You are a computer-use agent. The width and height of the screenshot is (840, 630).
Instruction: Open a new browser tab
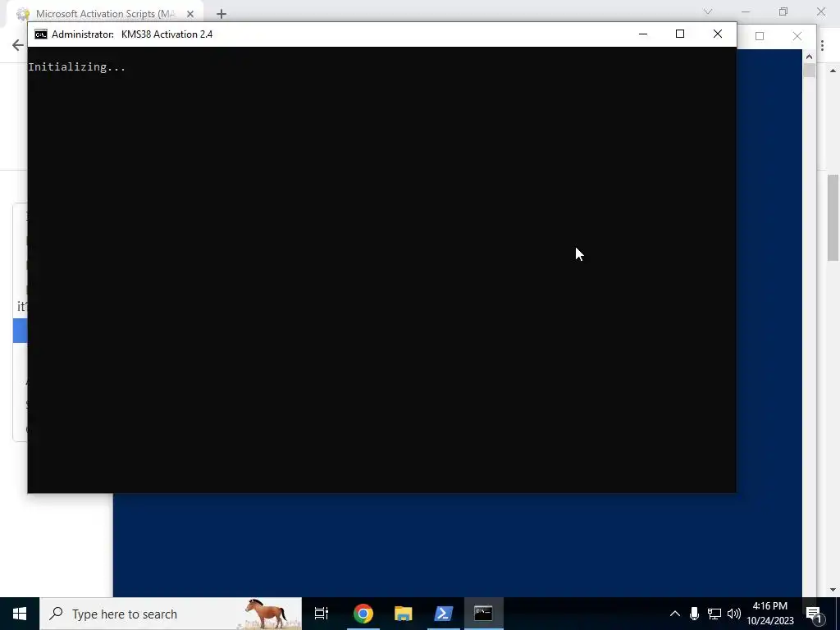point(221,14)
